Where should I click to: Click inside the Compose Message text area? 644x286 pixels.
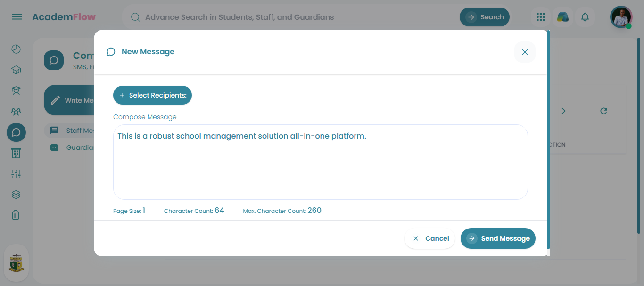tap(321, 162)
